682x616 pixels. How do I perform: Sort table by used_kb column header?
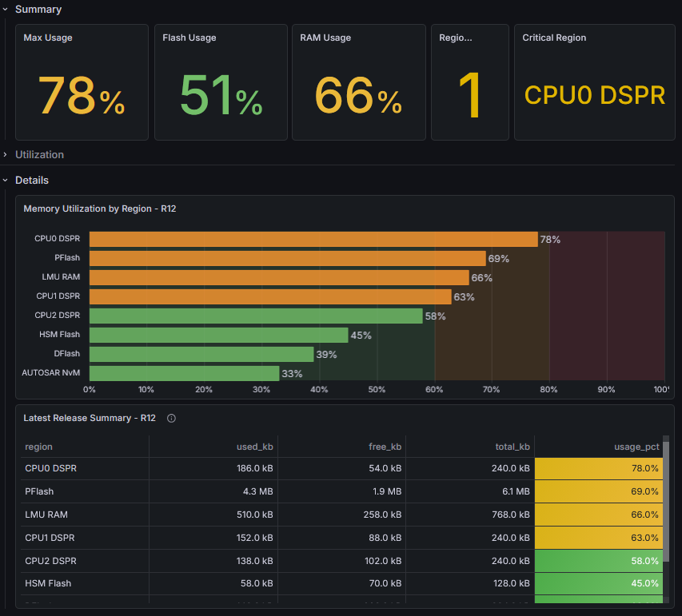coord(255,447)
